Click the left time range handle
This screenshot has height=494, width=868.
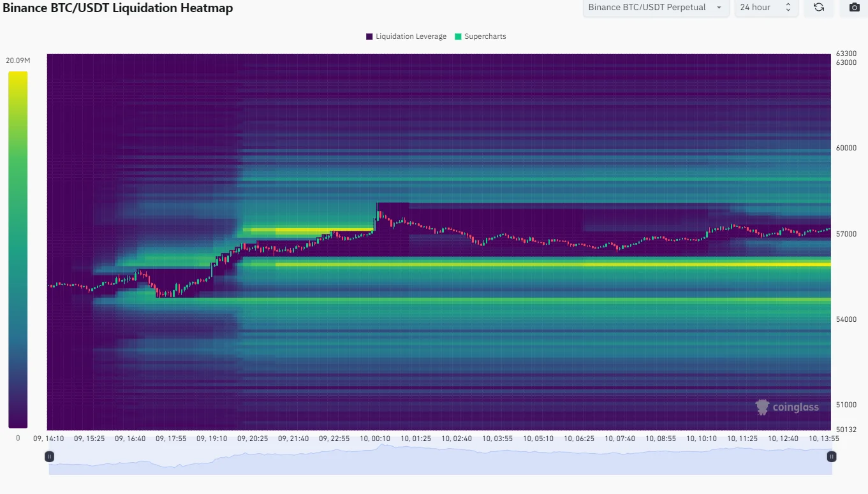click(49, 456)
